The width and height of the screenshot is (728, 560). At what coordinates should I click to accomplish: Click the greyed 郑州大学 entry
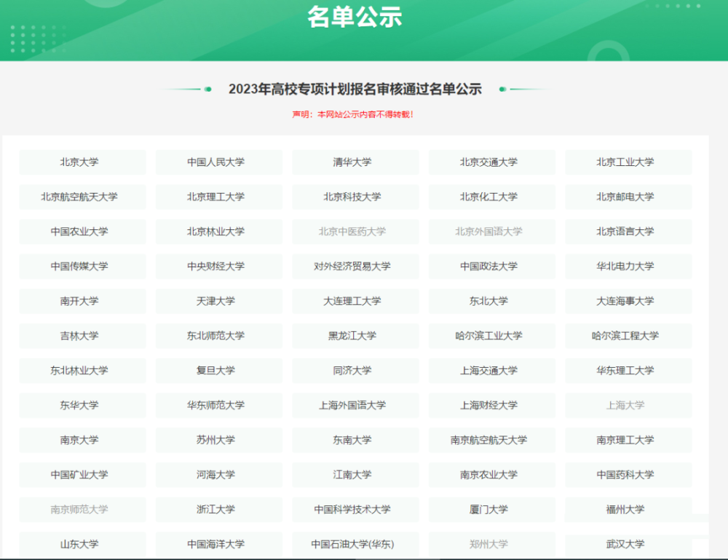click(492, 544)
